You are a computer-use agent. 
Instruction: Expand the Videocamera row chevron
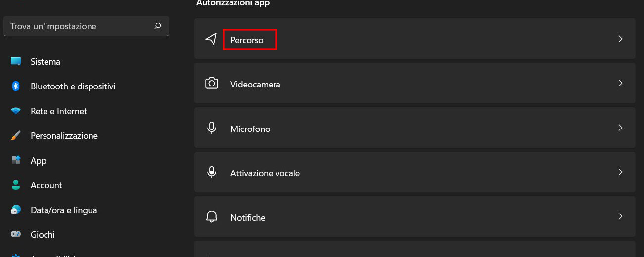click(620, 84)
